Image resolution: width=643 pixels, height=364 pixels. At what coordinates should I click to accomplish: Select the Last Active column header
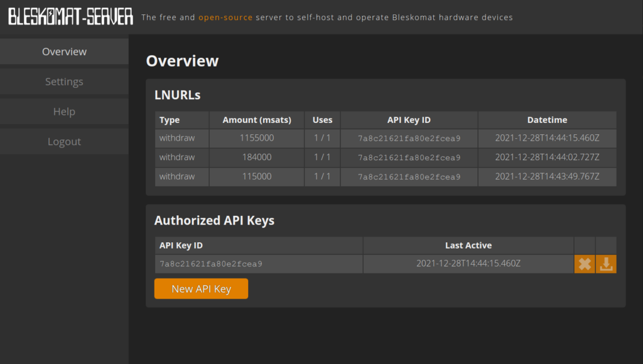(468, 245)
